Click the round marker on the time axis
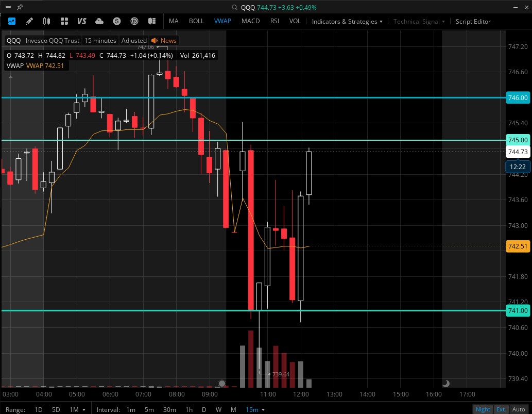The image size is (532, 414). click(221, 384)
